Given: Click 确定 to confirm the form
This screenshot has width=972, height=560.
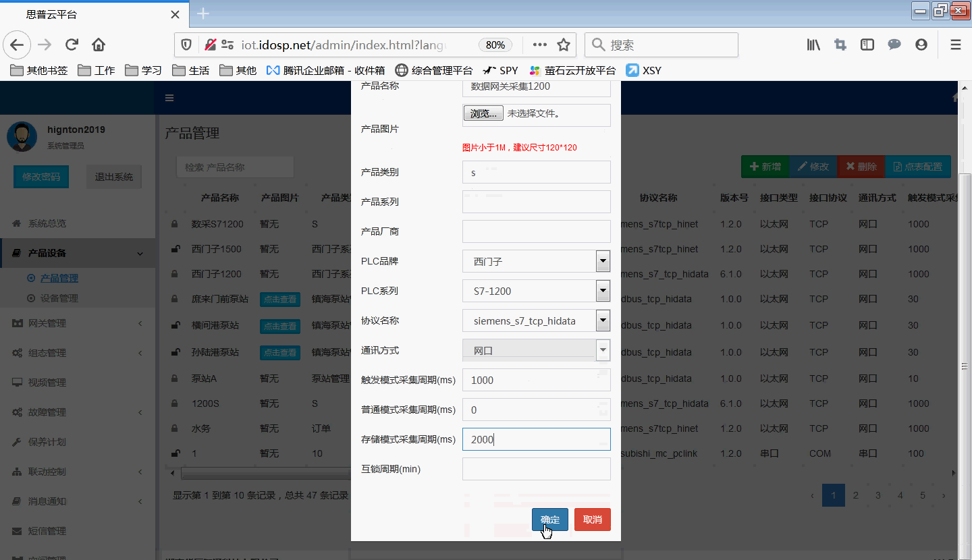Looking at the screenshot, I should [x=549, y=520].
